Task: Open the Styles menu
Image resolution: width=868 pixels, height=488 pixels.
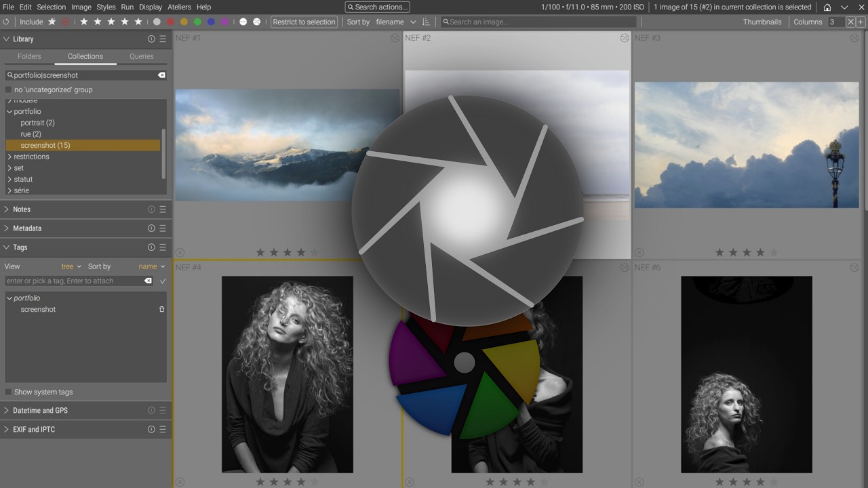Action: click(106, 7)
